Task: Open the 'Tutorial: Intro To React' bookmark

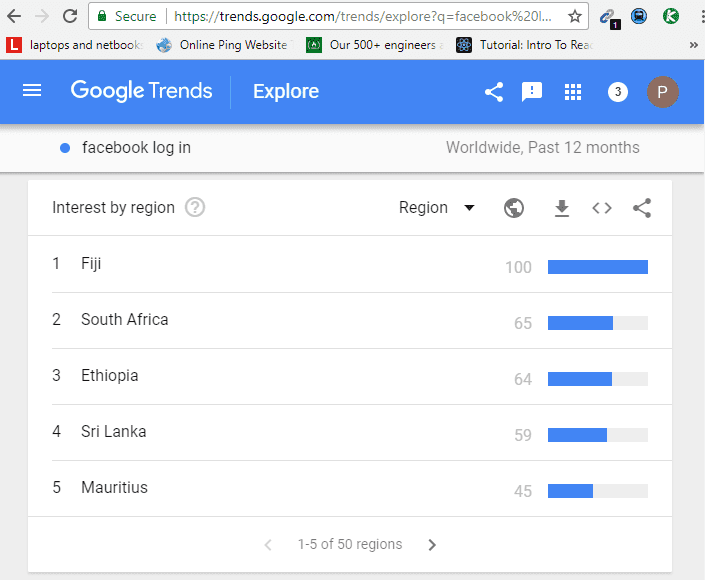Action: (524, 45)
